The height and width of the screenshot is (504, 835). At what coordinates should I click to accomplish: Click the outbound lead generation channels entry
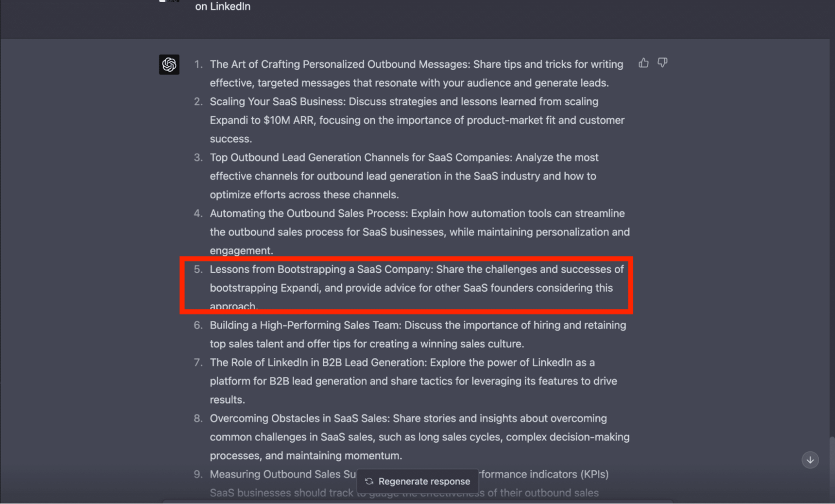404,175
